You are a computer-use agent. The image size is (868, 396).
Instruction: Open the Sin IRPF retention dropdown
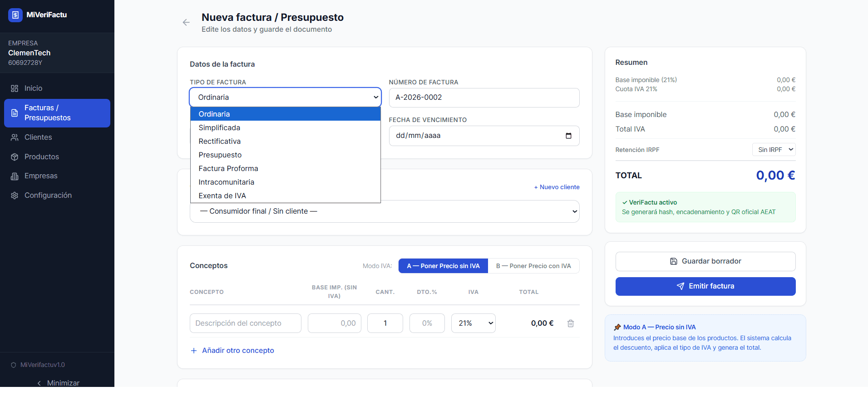click(774, 150)
